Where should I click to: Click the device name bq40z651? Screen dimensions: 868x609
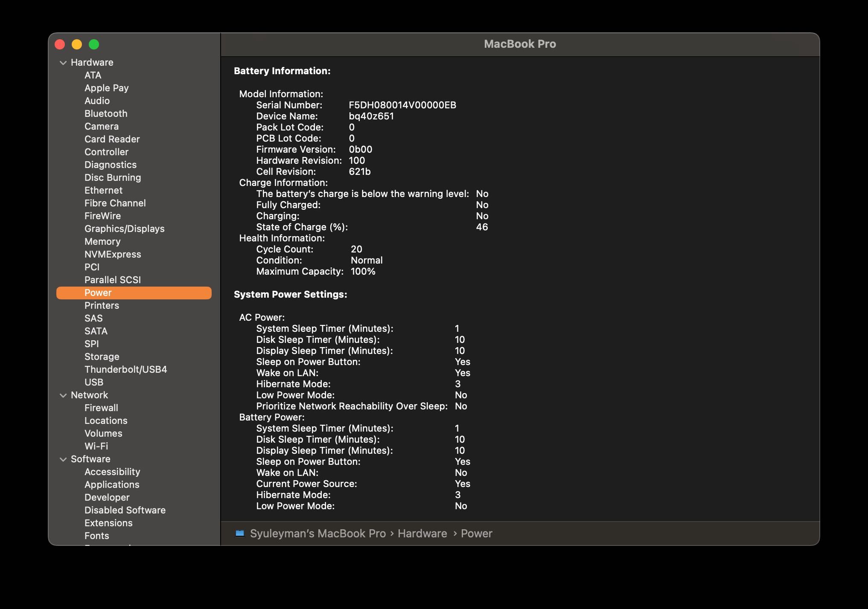click(371, 116)
